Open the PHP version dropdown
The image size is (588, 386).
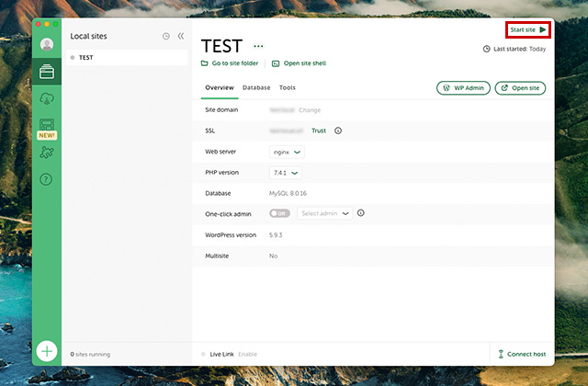tap(286, 173)
